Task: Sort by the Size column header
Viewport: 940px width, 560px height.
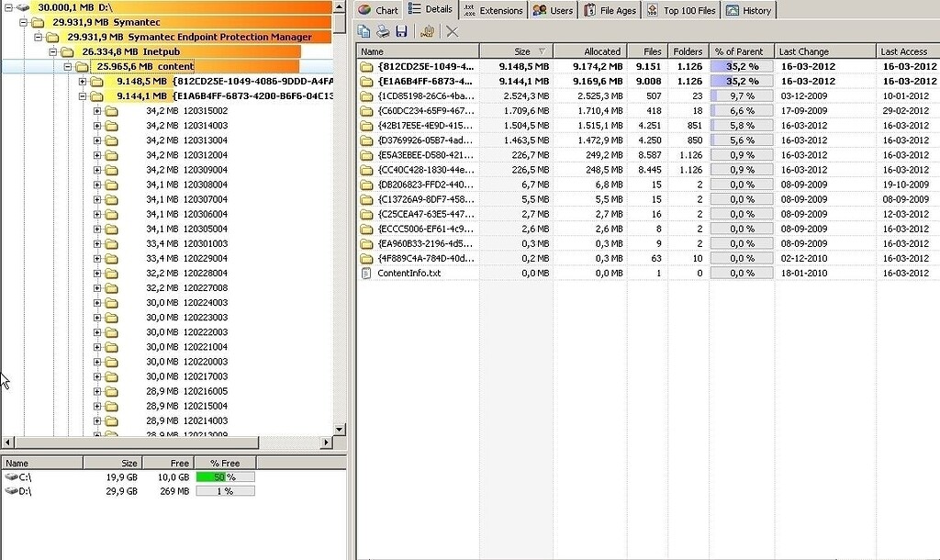Action: (x=520, y=50)
